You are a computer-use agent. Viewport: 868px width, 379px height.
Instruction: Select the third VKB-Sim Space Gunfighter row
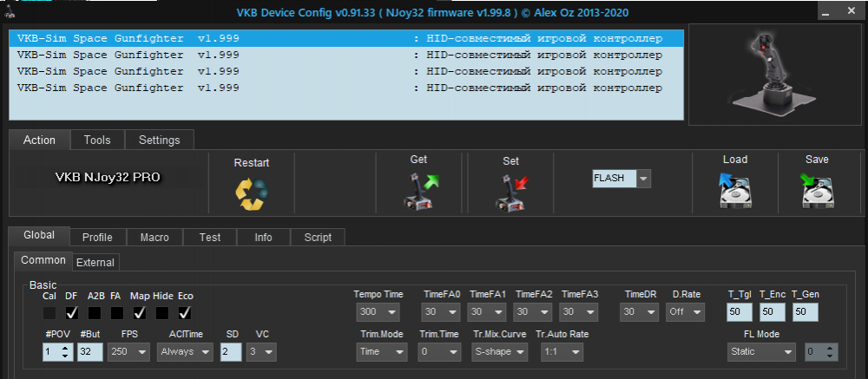(346, 71)
